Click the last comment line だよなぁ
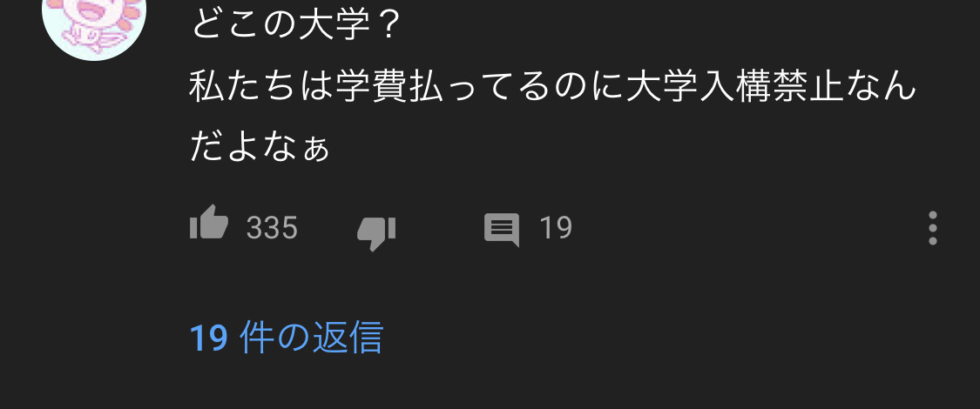 [x=260, y=147]
